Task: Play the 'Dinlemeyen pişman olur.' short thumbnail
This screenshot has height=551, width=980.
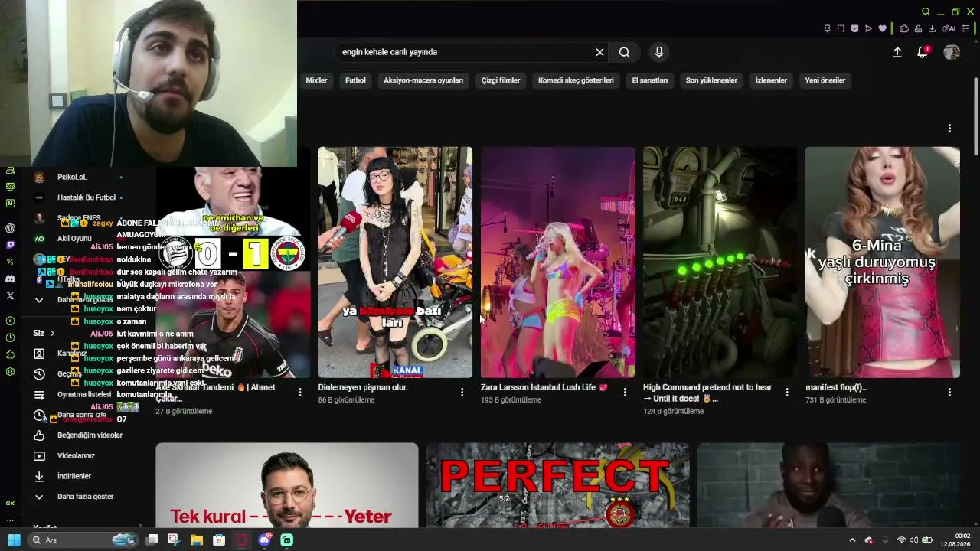Action: pos(395,262)
